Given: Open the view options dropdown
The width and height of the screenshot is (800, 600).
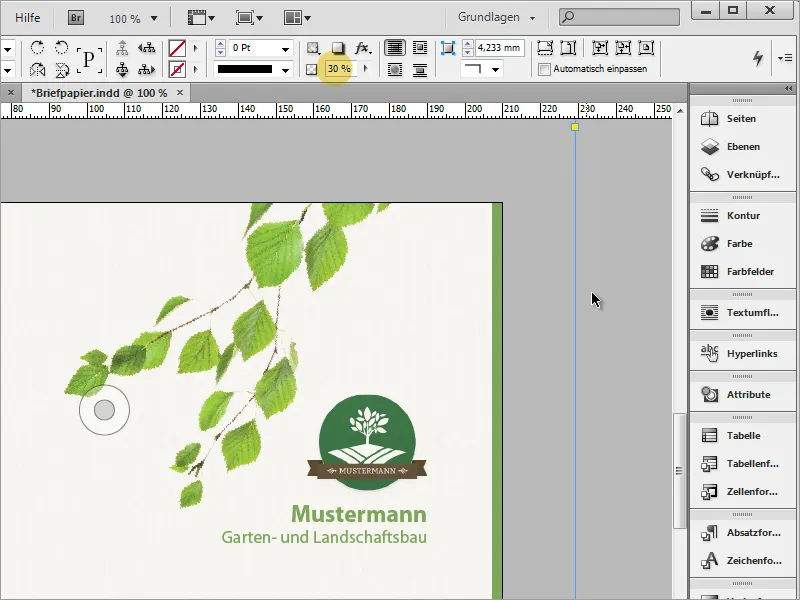Looking at the screenshot, I should point(201,18).
